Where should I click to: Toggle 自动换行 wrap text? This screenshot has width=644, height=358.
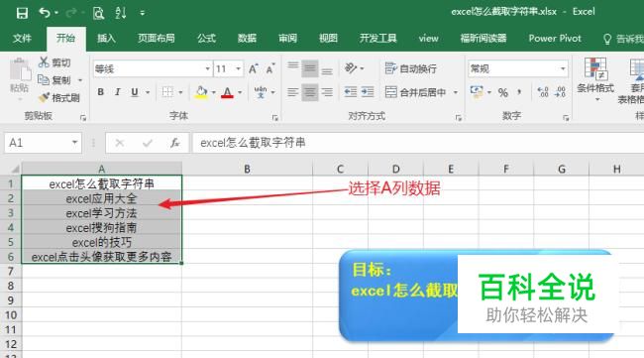(411, 68)
